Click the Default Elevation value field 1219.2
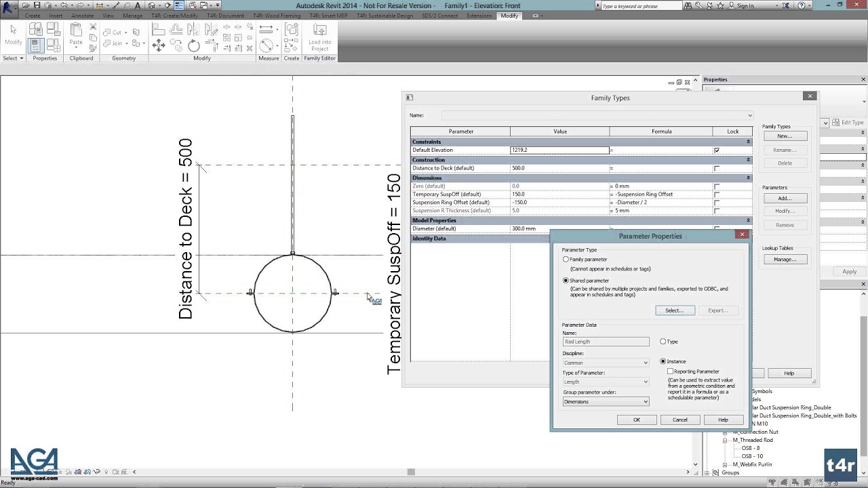This screenshot has width=868, height=488. [x=559, y=150]
